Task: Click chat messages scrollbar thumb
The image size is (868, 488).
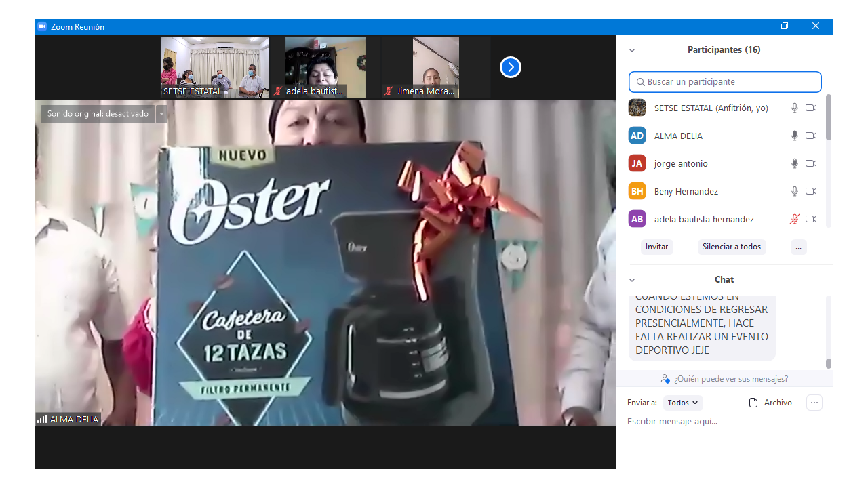Action: (x=828, y=363)
